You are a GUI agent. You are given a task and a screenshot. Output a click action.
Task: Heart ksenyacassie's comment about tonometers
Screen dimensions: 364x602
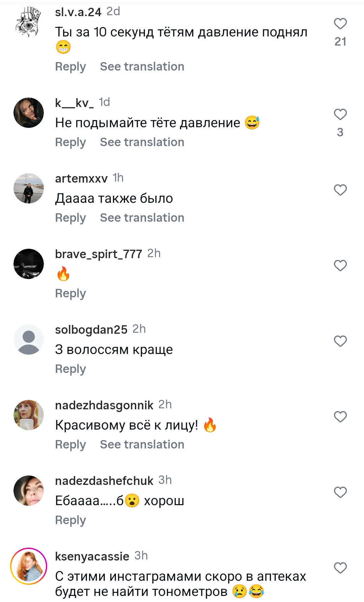(x=340, y=568)
